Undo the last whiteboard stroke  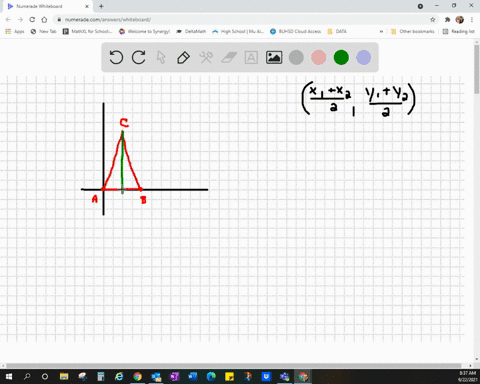pos(116,57)
